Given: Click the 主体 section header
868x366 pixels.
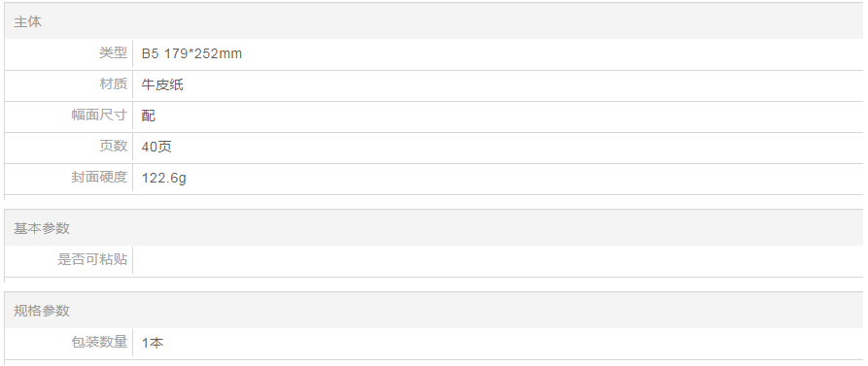Looking at the screenshot, I should [27, 22].
